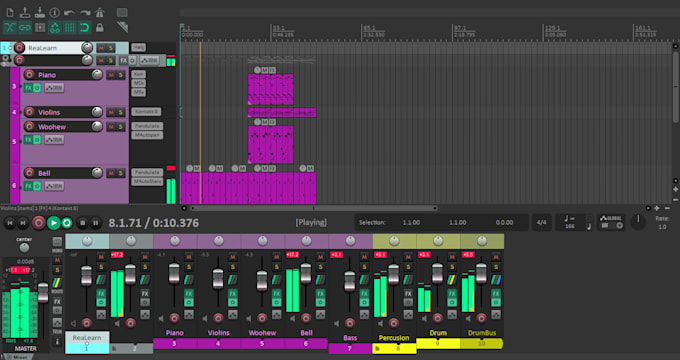This screenshot has width=680, height=360.
Task: Record-arm the Woohew track
Action: [29, 127]
